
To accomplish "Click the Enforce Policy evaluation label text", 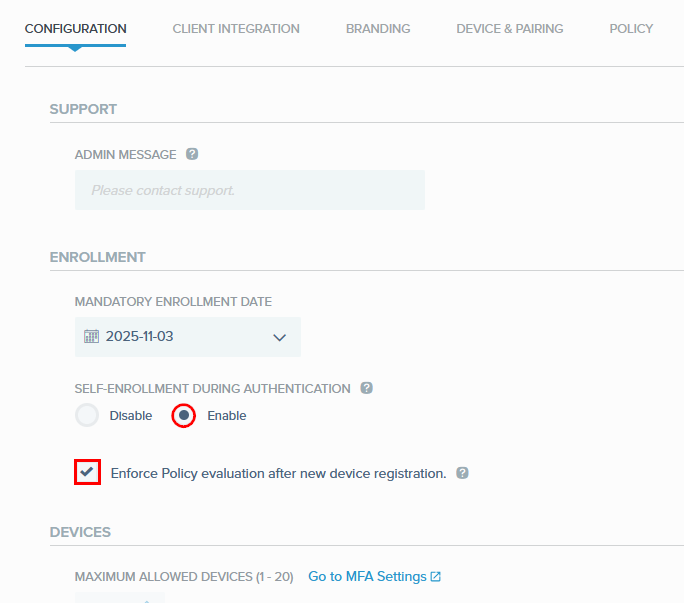I will [x=278, y=473].
